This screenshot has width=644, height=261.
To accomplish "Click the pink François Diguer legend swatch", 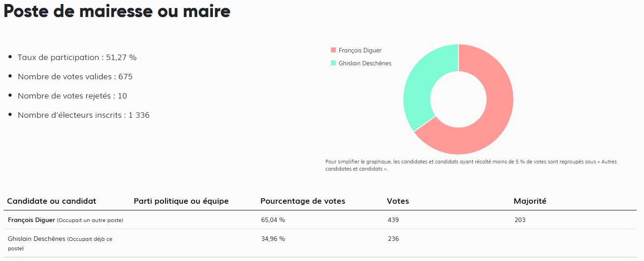I will (x=333, y=50).
